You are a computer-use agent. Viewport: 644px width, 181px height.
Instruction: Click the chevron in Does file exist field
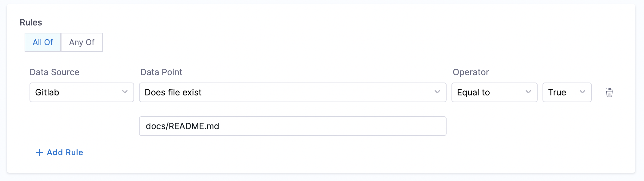437,92
